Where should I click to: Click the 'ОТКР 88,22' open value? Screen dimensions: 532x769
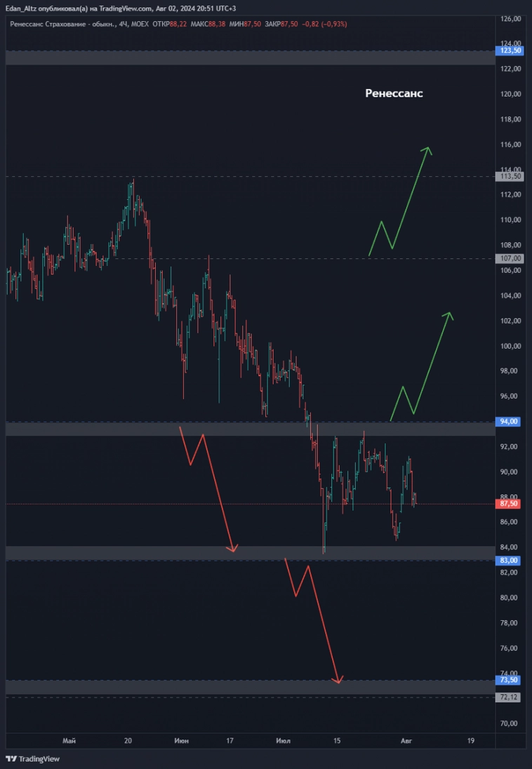[x=170, y=24]
